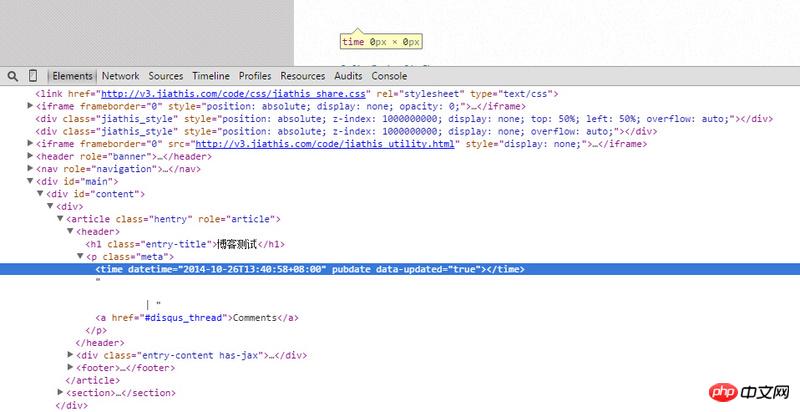The height and width of the screenshot is (412, 800).
Task: Expand the header role="banner" node
Action: pos(30,156)
